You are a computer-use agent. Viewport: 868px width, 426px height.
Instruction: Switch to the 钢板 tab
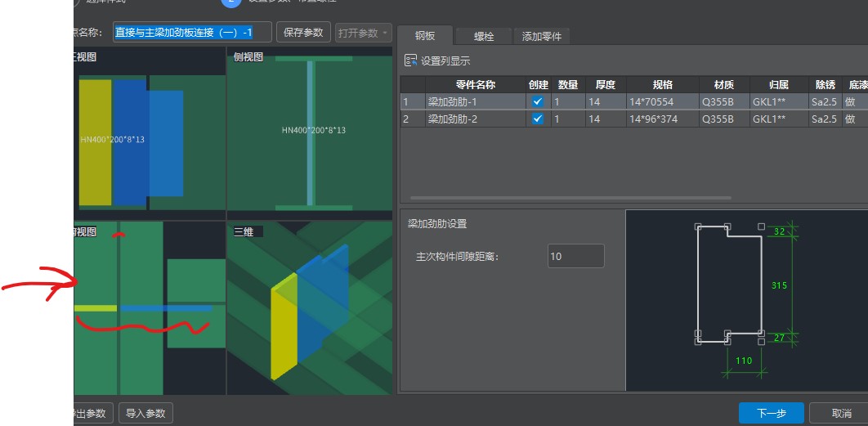pyautogui.click(x=425, y=36)
